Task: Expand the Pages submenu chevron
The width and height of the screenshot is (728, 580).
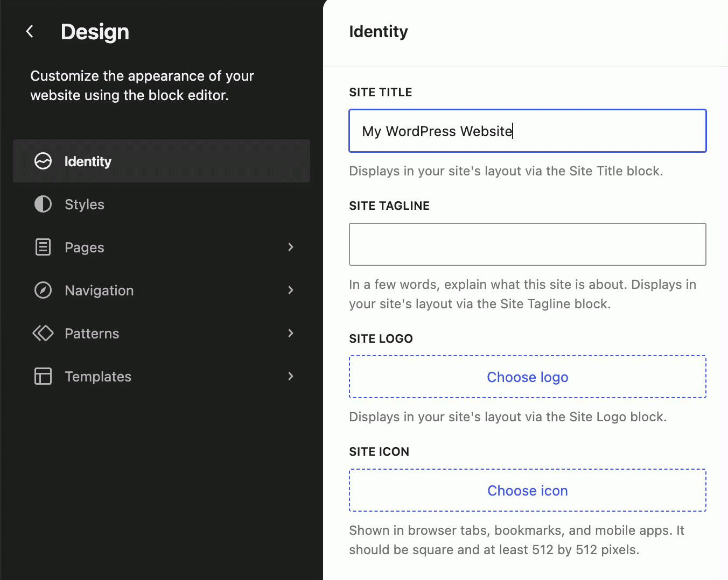Action: [291, 247]
